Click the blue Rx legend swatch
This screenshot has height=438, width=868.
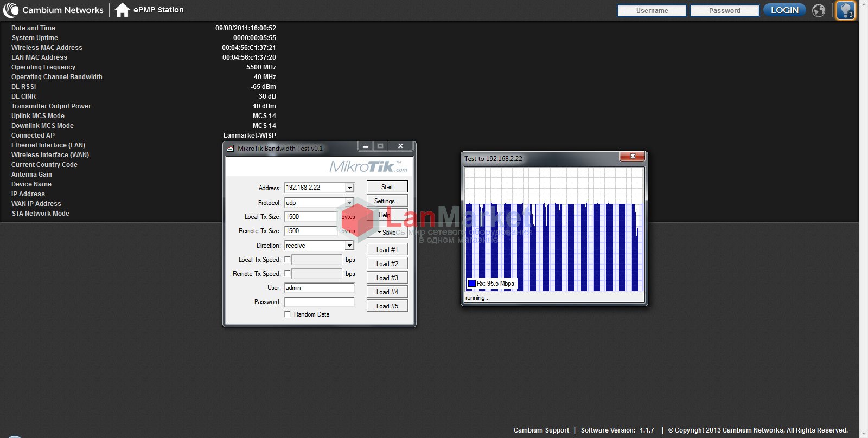coord(471,283)
